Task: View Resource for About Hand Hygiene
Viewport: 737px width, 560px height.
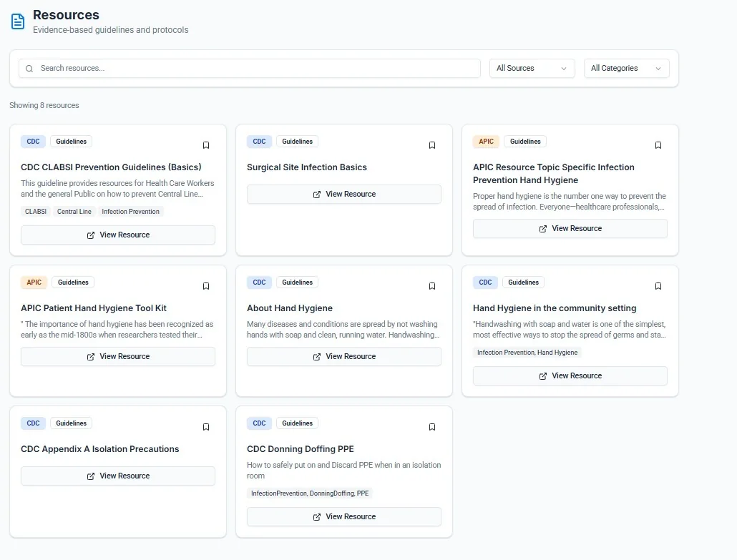Action: coord(344,357)
